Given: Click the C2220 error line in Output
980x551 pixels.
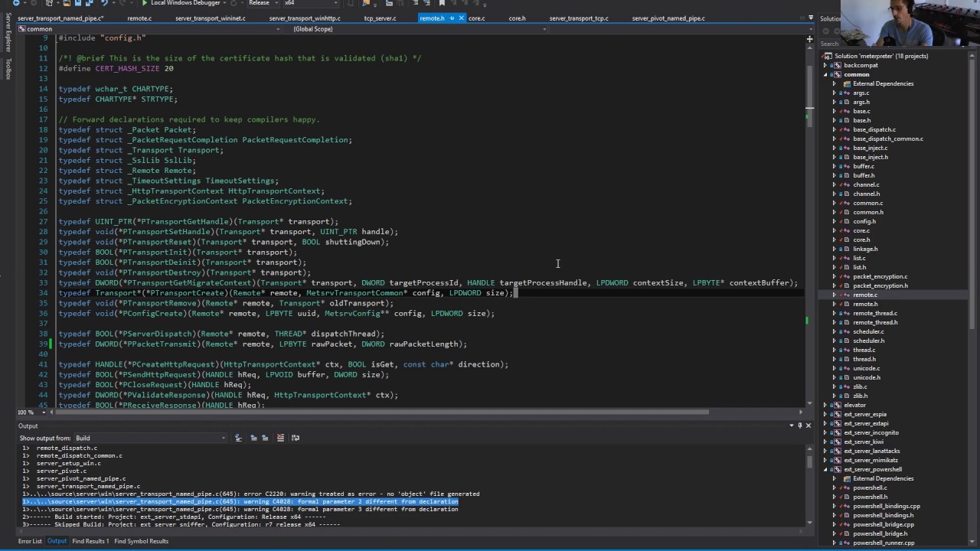Looking at the screenshot, I should pyautogui.click(x=250, y=494).
